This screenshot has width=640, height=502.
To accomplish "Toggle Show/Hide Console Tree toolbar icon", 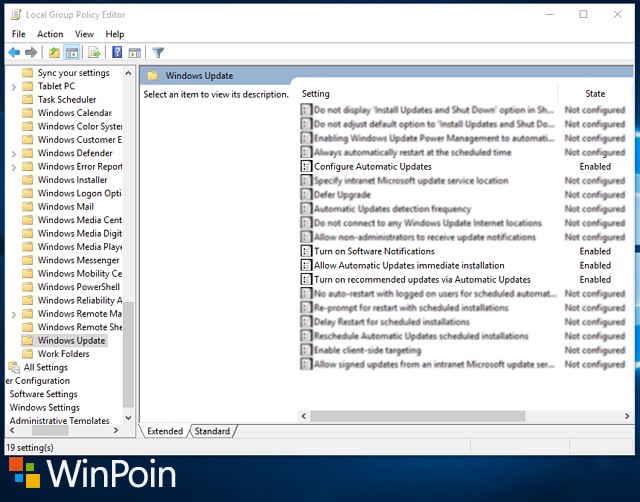I will point(72,52).
